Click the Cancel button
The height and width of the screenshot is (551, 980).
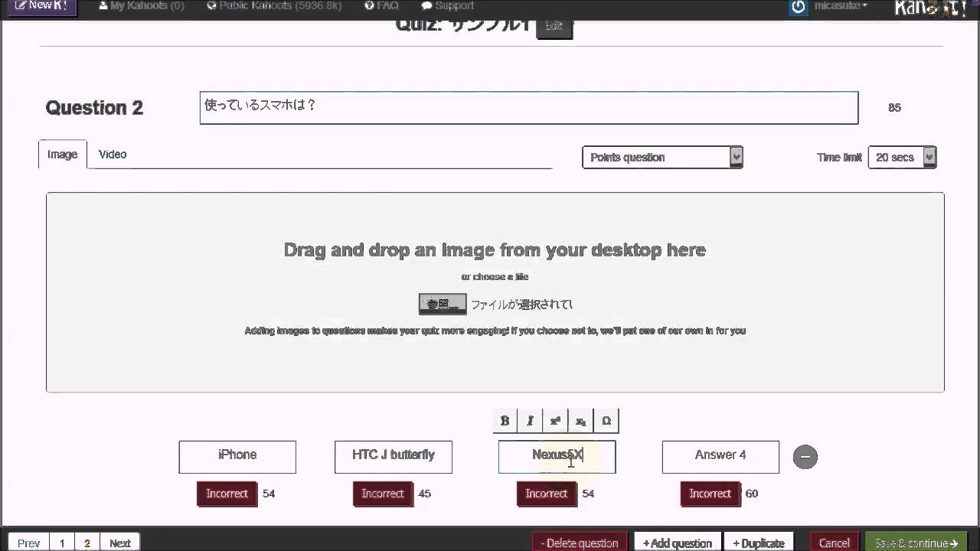pyautogui.click(x=835, y=543)
